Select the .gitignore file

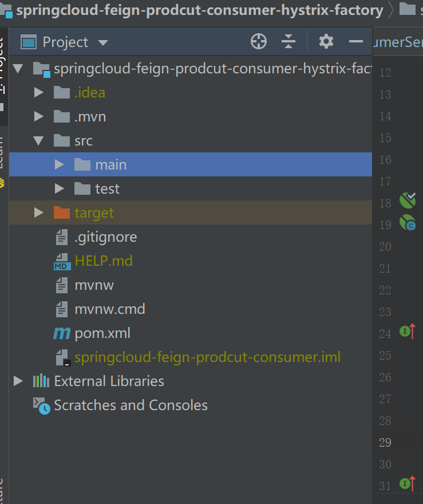[105, 237]
